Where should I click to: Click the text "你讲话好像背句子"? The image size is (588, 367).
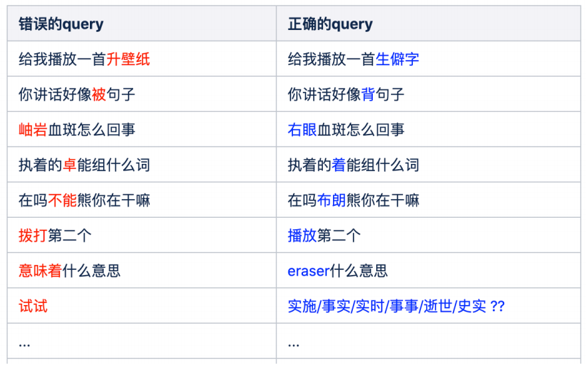tap(346, 94)
